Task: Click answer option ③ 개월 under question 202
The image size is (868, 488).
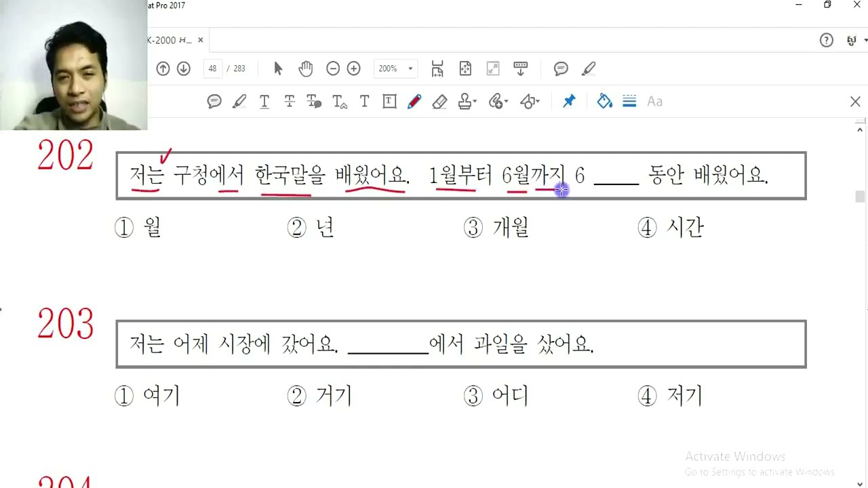Action: click(496, 228)
